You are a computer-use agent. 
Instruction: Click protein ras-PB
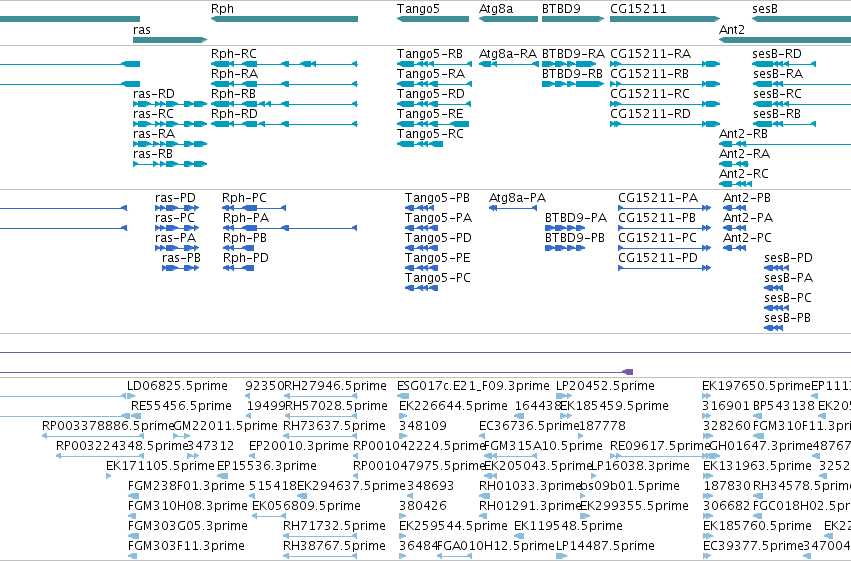tap(180, 268)
